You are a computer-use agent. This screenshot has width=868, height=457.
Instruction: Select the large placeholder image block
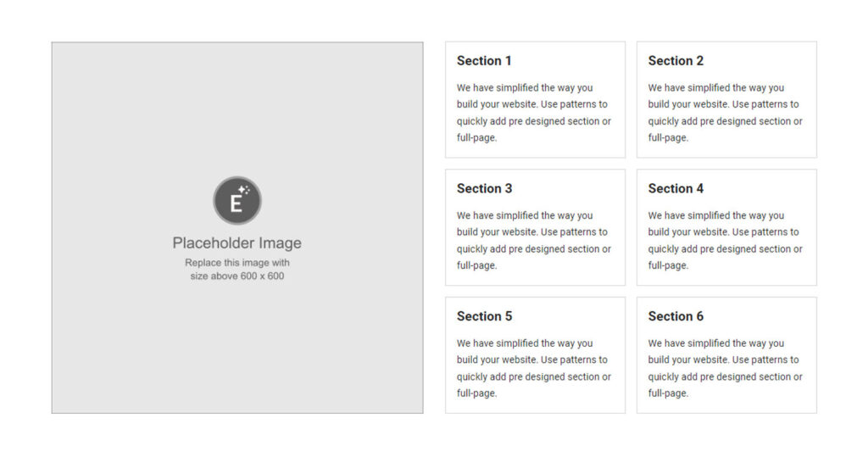(237, 228)
